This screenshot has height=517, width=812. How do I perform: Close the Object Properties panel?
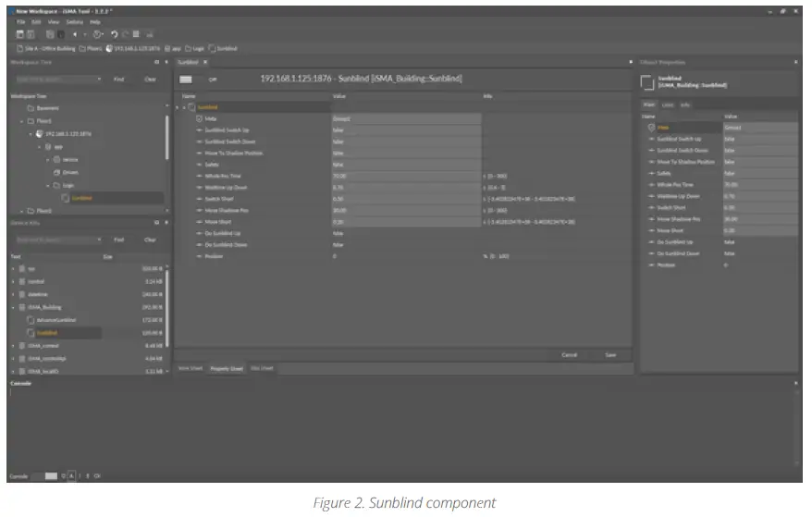[796, 62]
